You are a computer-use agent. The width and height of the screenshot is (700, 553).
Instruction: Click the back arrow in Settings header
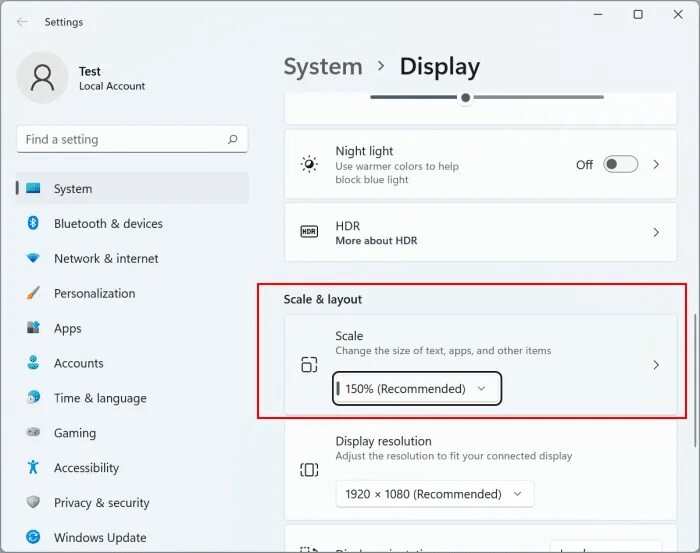22,22
